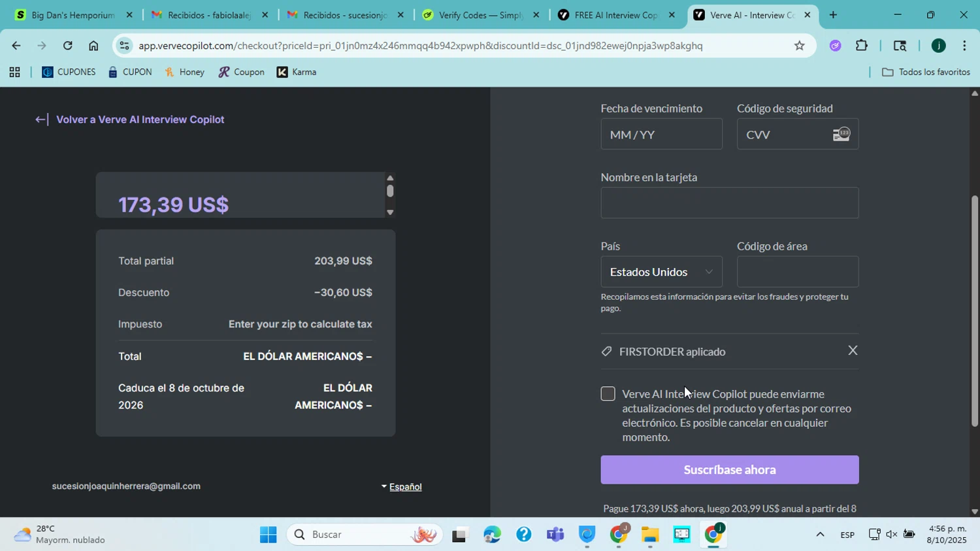
Task: Click the Suscríbase ahora button
Action: tap(729, 470)
